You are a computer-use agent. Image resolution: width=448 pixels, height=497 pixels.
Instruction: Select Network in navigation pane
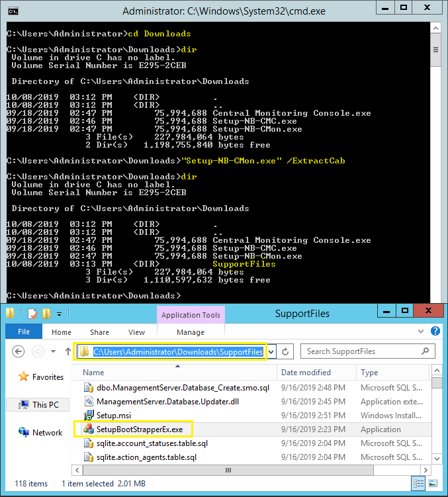coord(47,433)
